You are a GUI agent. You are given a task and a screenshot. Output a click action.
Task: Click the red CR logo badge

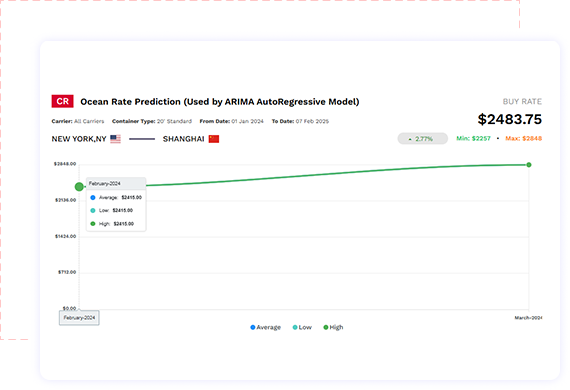click(63, 101)
